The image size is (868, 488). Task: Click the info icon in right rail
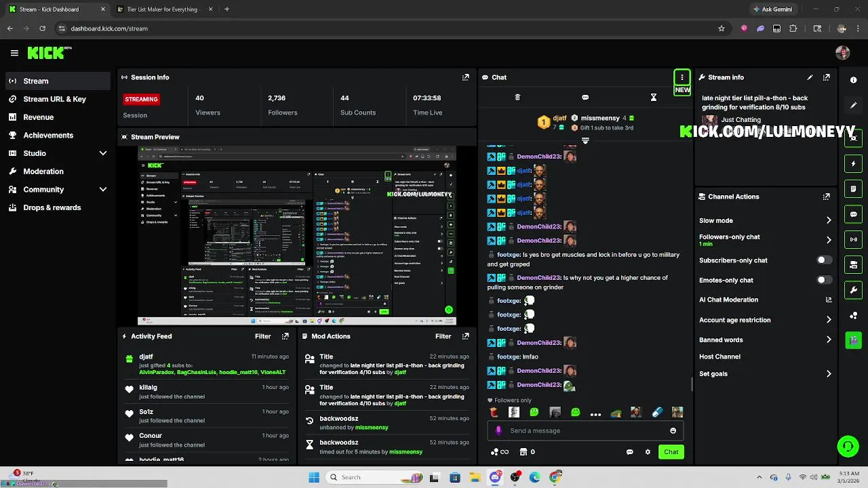pyautogui.click(x=854, y=80)
